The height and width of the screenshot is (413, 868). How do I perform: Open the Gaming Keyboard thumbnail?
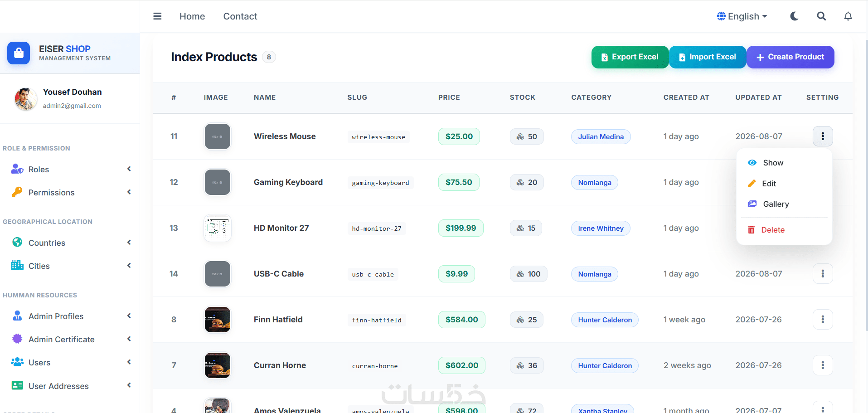tap(218, 182)
